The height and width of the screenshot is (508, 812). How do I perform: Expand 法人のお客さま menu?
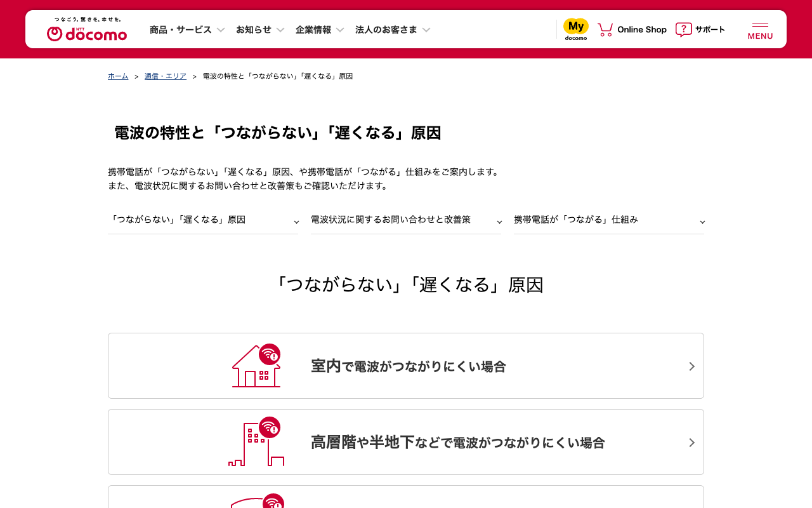point(393,30)
